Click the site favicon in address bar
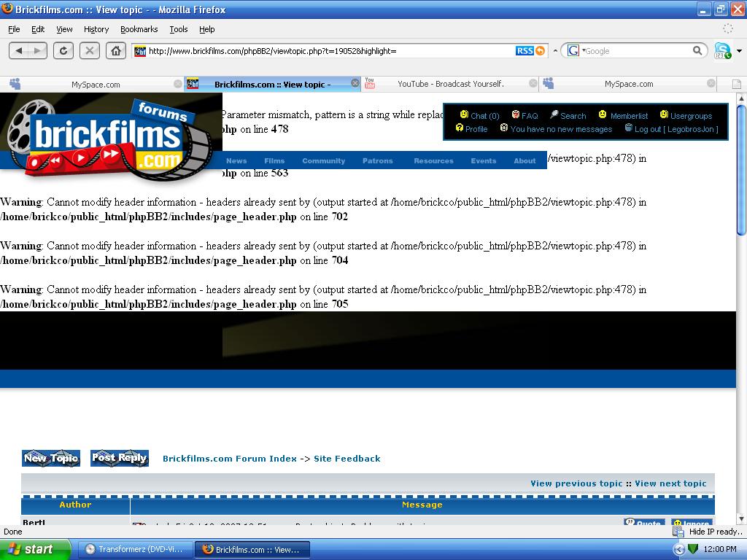747x560 pixels. pyautogui.click(x=139, y=51)
